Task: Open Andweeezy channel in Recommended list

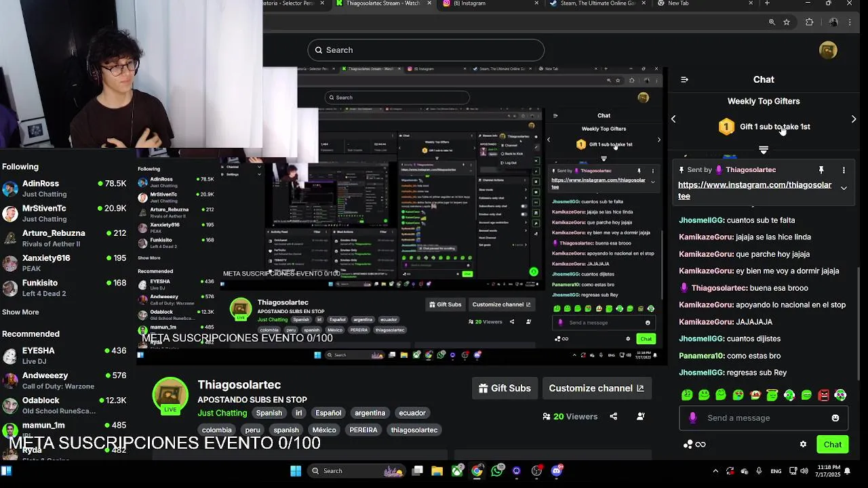Action: [x=64, y=380]
